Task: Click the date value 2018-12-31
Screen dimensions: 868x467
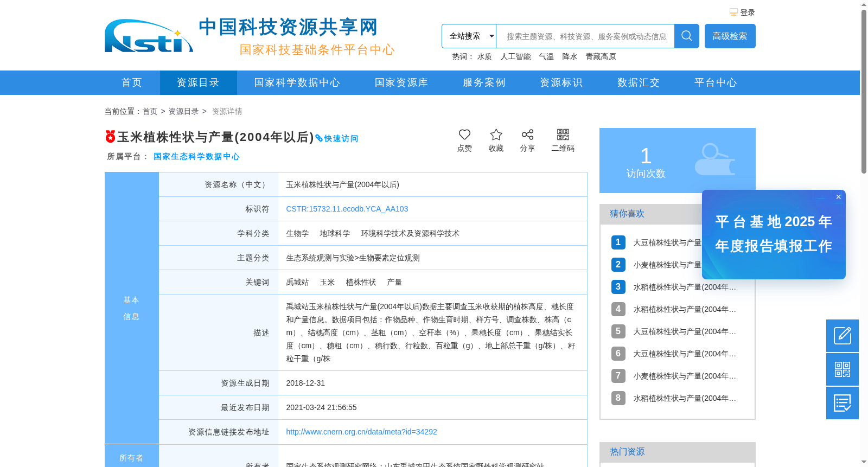Action: pos(305,383)
